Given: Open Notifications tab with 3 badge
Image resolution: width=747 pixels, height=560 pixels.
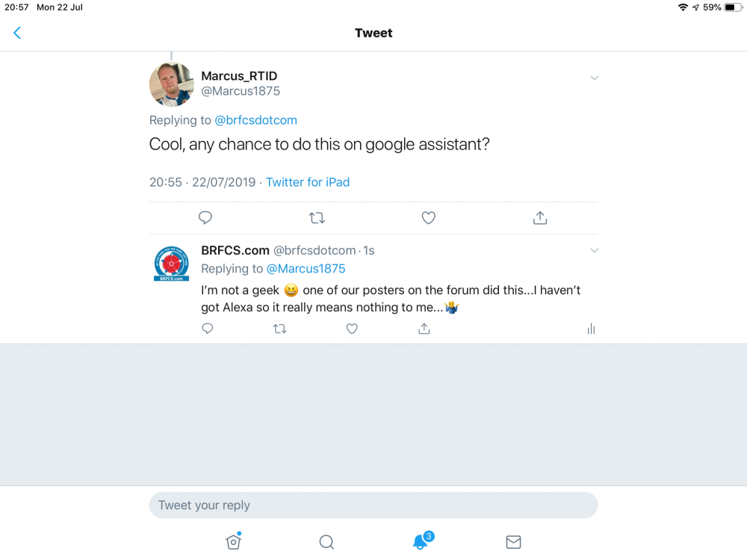Looking at the screenshot, I should coord(421,542).
